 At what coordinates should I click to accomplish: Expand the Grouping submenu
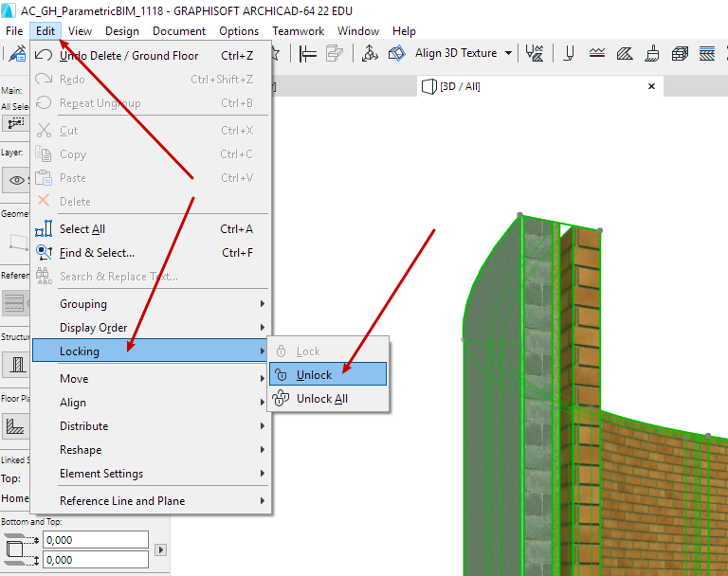(152, 304)
